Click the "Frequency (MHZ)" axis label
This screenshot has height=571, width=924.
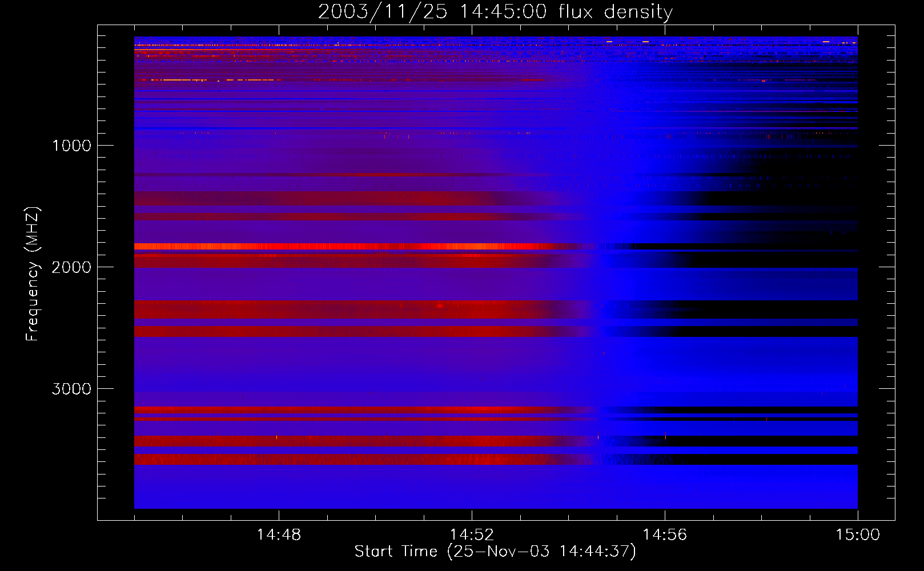coord(33,274)
